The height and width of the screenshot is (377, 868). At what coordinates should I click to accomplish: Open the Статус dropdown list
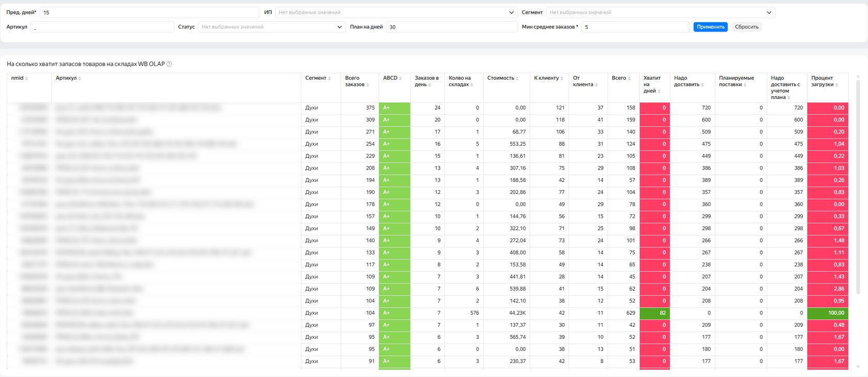[272, 27]
